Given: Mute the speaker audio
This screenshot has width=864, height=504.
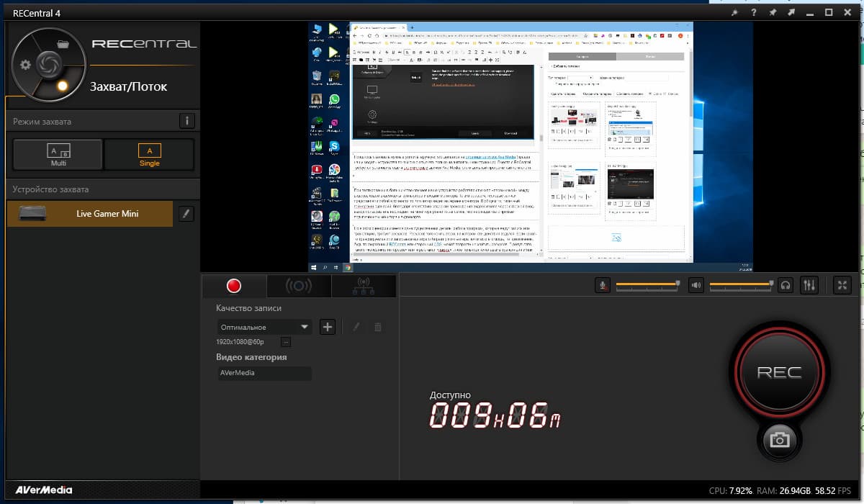Looking at the screenshot, I should [x=696, y=285].
